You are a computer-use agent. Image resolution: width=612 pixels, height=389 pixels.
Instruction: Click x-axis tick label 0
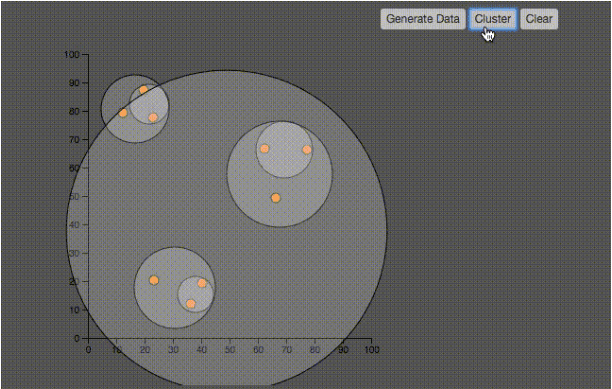pos(88,350)
